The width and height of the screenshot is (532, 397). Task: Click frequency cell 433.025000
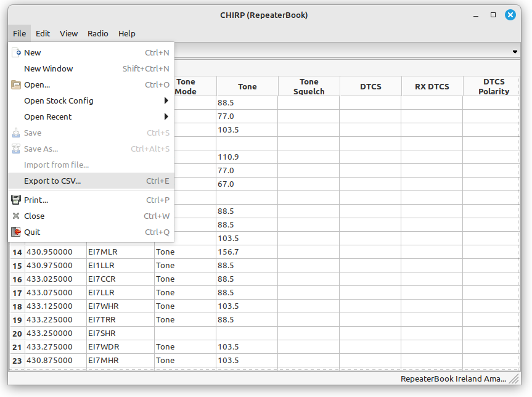point(55,279)
